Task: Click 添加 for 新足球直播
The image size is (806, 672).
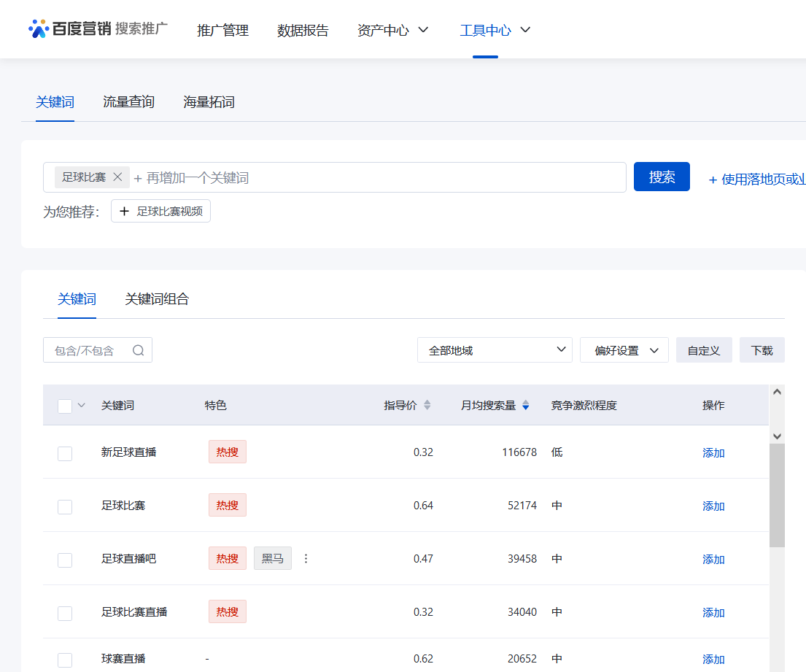Action: click(713, 453)
